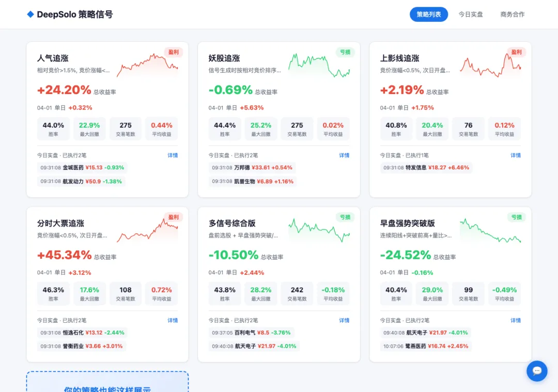This screenshot has height=392, width=558.
Task: Select 航天电子 row in 多信号综合版 card
Action: pos(254,346)
